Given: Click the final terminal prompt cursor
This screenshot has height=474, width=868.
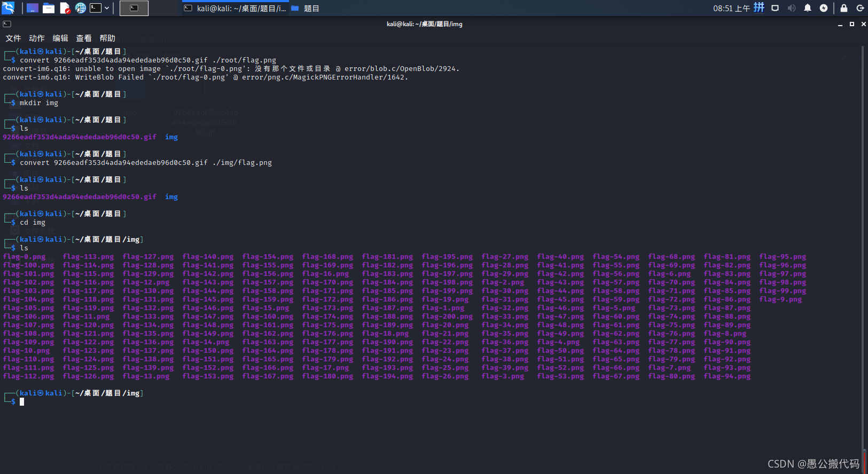Looking at the screenshot, I should (22, 402).
